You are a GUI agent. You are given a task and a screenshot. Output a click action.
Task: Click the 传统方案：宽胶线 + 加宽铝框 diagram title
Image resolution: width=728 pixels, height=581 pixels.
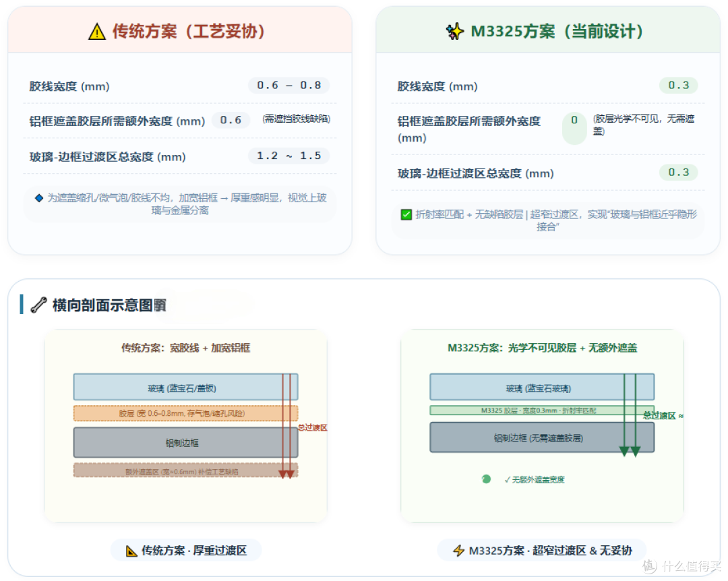[186, 348]
